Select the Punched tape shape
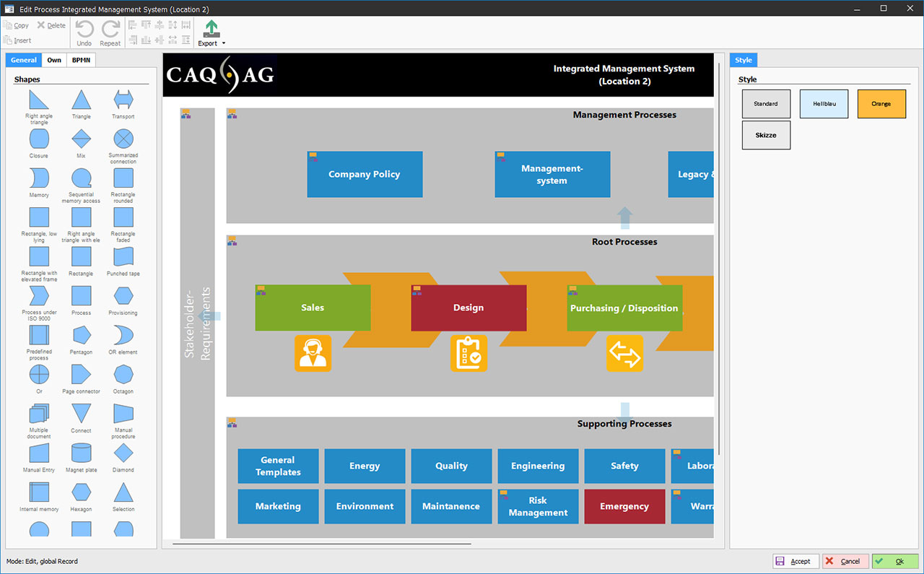Image resolution: width=924 pixels, height=574 pixels. (x=123, y=256)
